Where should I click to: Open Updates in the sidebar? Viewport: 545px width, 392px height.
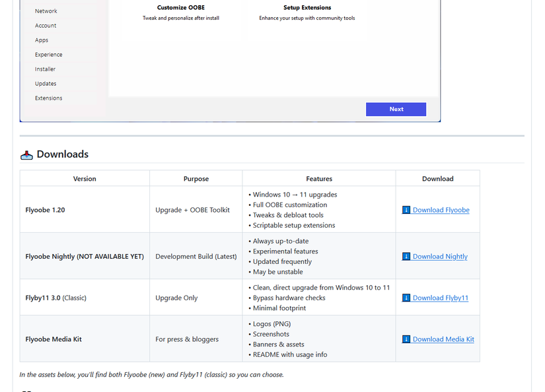click(46, 84)
